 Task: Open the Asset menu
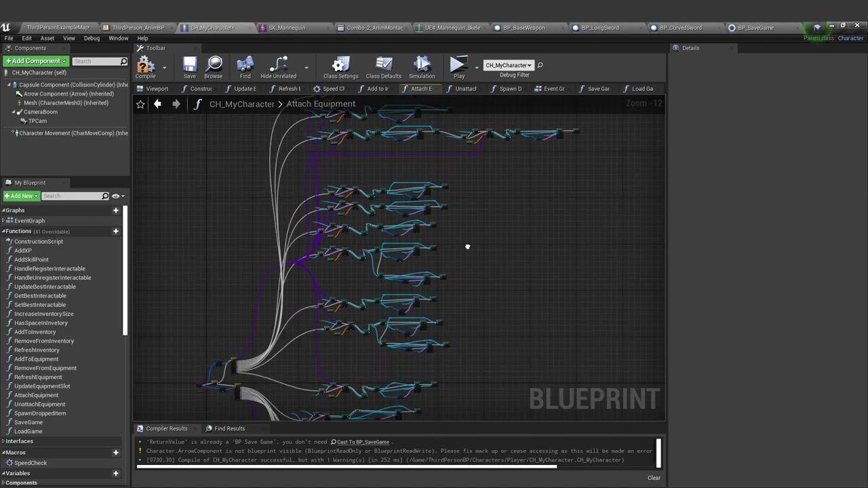pos(47,38)
